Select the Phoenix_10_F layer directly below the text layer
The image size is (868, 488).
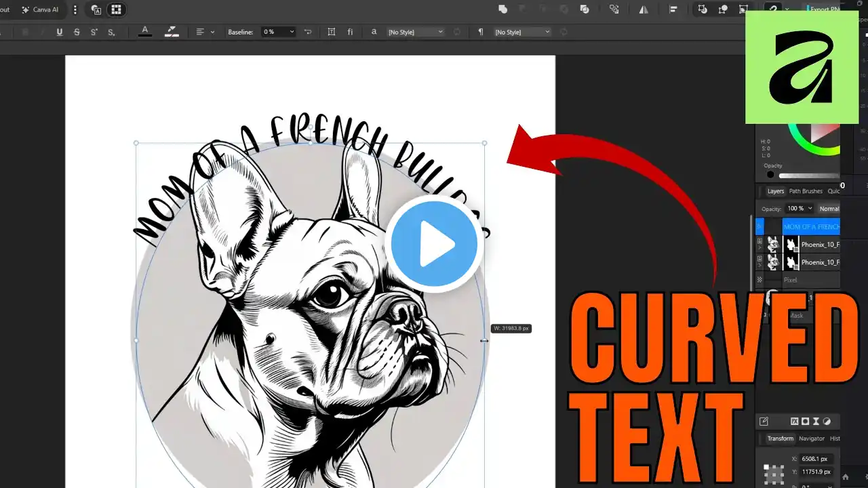[x=798, y=244]
